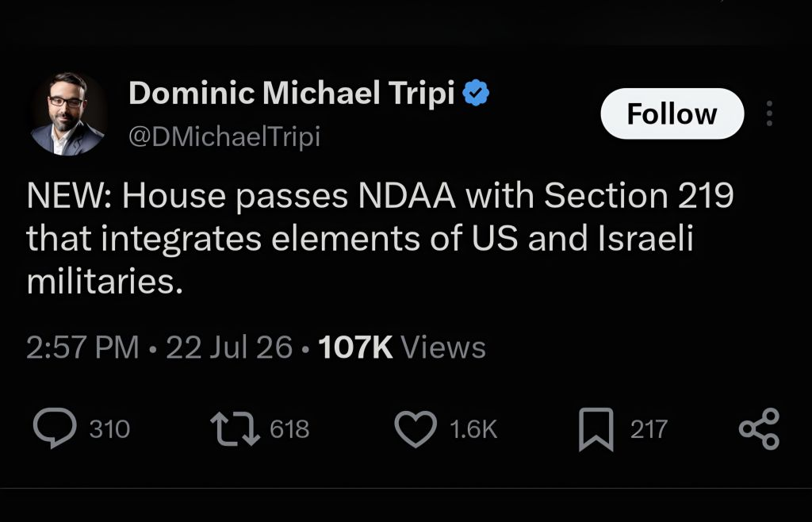Share the post via the share icon
Screen dimensions: 812x522
[x=759, y=428]
